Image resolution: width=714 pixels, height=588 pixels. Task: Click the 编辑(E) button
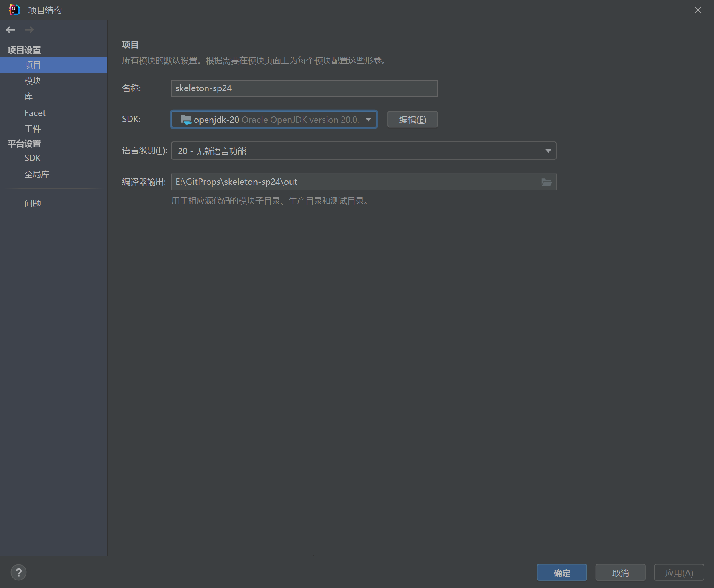pos(412,120)
